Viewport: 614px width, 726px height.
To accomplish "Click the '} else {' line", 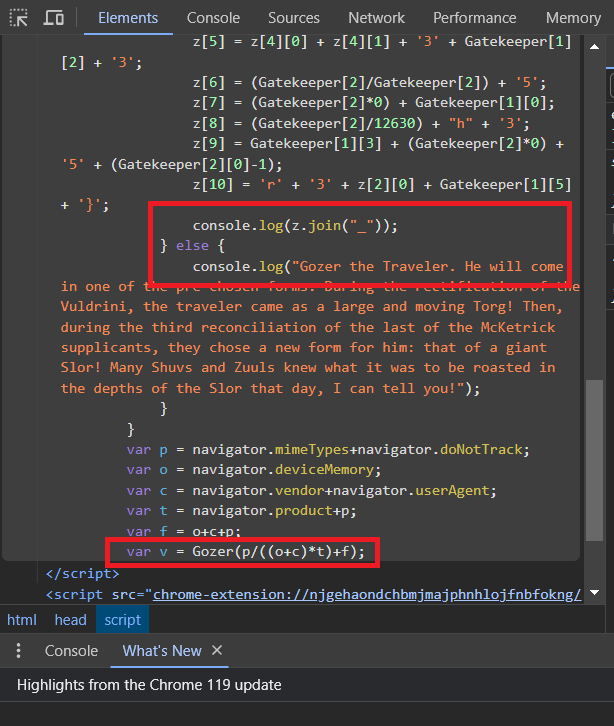I will point(192,245).
